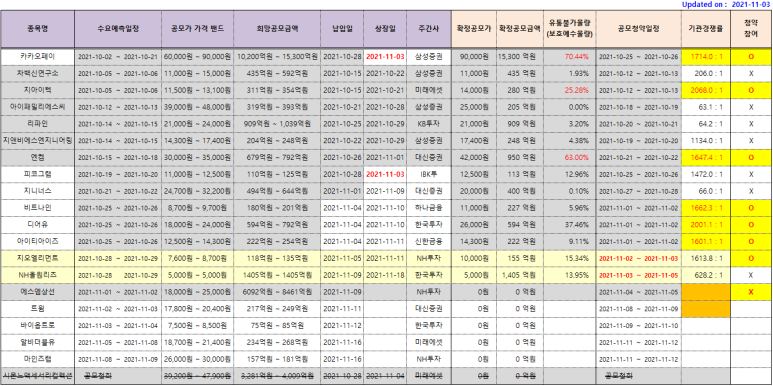Viewport: 773px width, 386px height.
Task: Click the 6092억원 ~ 8461억원 amount cell
Action: tap(278, 292)
